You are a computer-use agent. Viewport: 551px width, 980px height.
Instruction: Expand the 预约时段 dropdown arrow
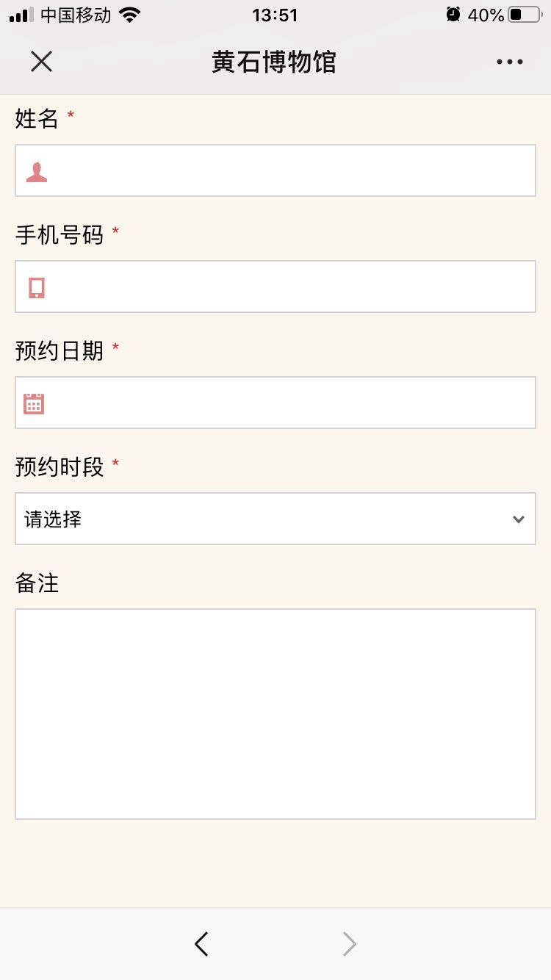pos(518,519)
